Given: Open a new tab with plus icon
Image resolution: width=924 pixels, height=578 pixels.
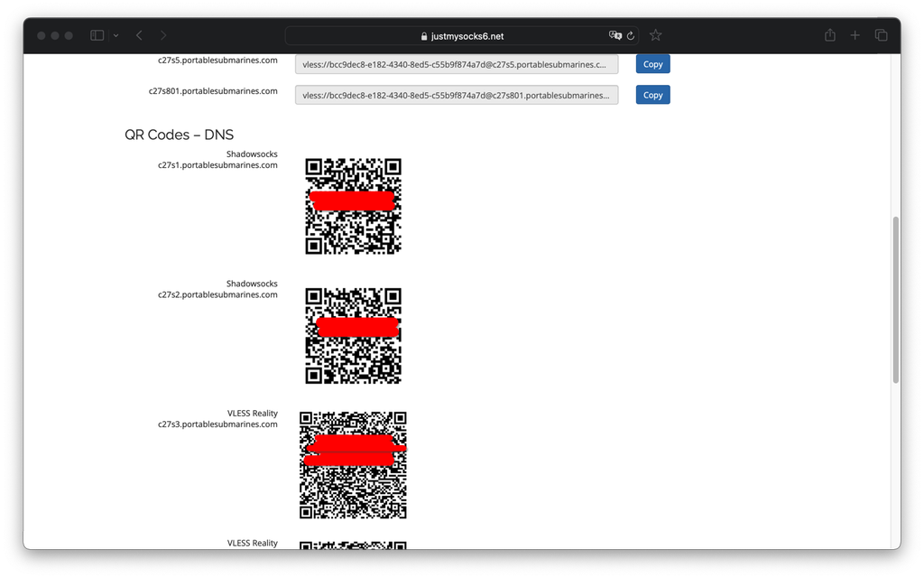Looking at the screenshot, I should pyautogui.click(x=855, y=35).
